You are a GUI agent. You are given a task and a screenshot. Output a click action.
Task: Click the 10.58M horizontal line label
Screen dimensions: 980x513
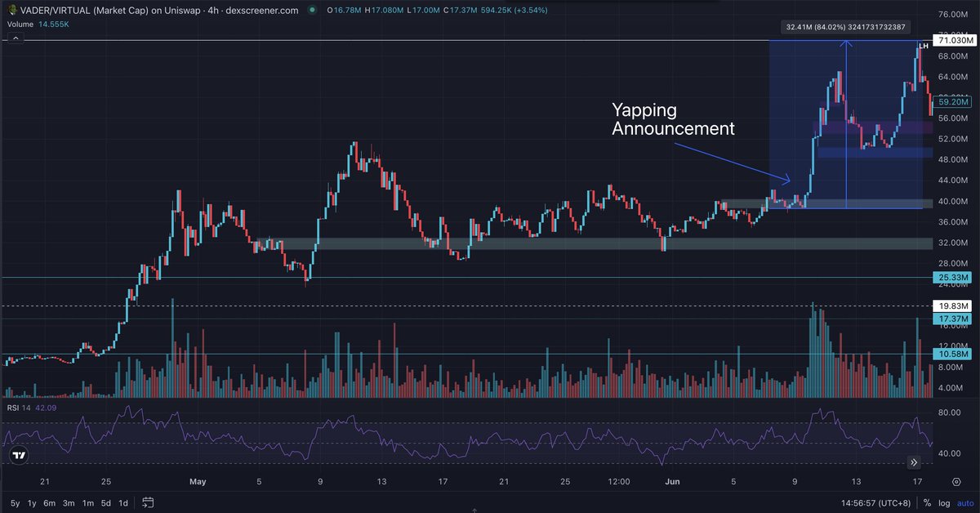pyautogui.click(x=954, y=354)
